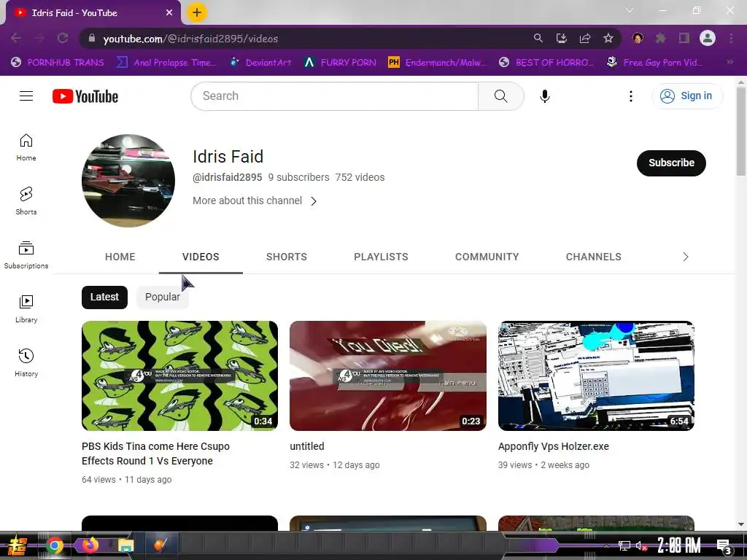Open extensions puzzle icon
Screen dimensions: 747x560
coord(661,38)
